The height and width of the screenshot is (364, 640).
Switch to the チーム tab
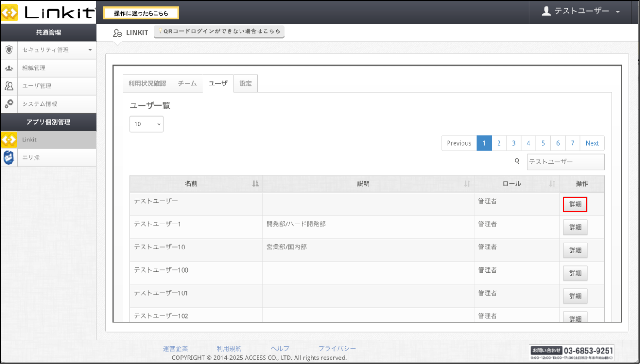tap(187, 84)
